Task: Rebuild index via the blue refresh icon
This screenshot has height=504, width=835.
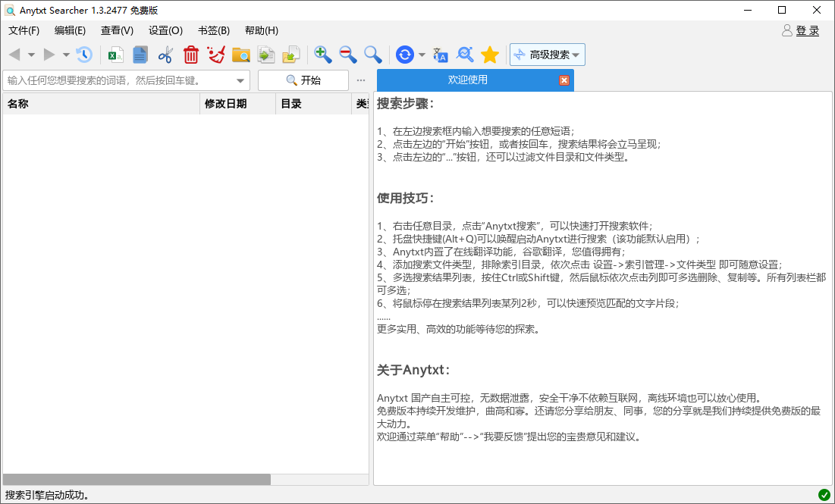Action: (x=405, y=55)
